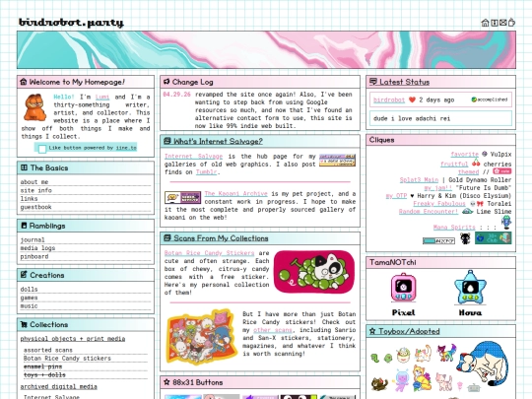Image resolution: width=532 pixels, height=399 pixels.
Task: Click the #42CFCF color swatch badge
Action: 438,241
